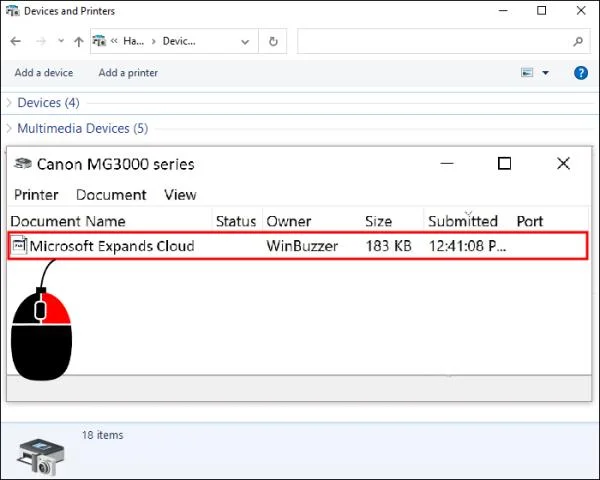Click Add a printer
Screen dimensions: 600x480
click(x=128, y=73)
